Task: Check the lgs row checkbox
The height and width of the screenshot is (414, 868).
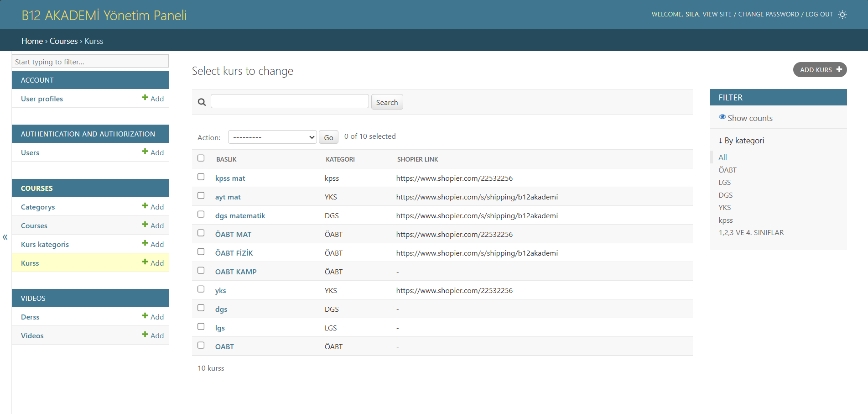Action: 201,326
